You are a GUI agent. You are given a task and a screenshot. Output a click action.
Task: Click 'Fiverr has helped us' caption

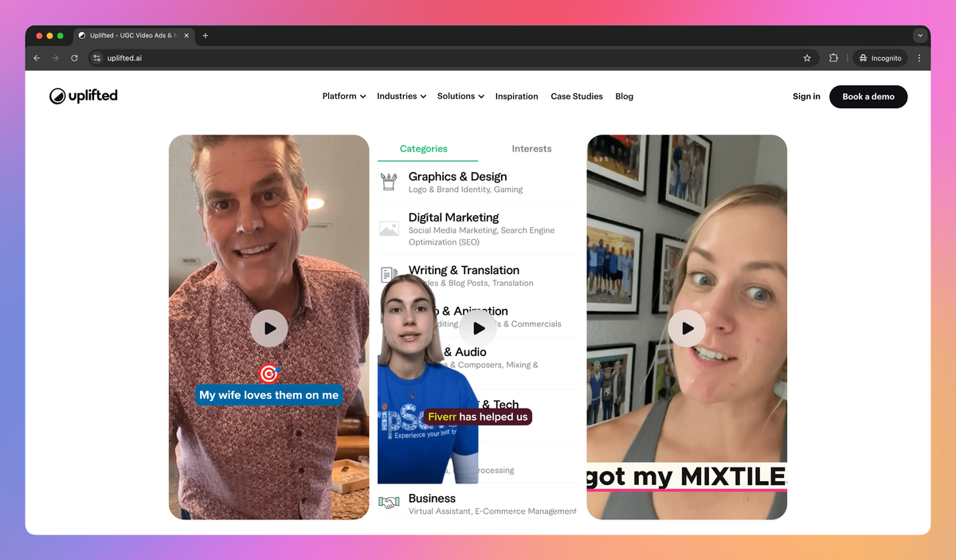(x=477, y=417)
